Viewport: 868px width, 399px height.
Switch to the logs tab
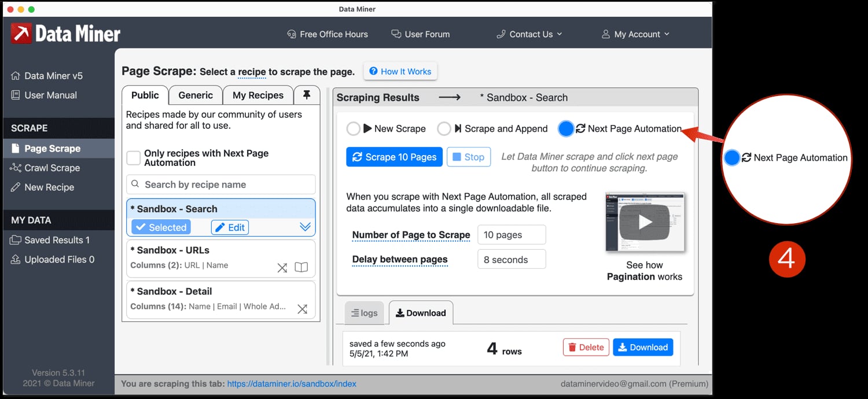(365, 313)
